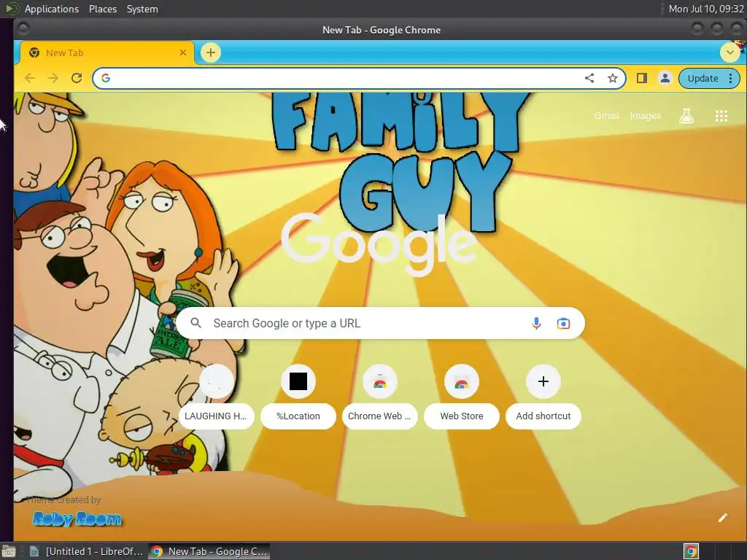
Task: Click the Google G icon in address bar
Action: pyautogui.click(x=106, y=78)
